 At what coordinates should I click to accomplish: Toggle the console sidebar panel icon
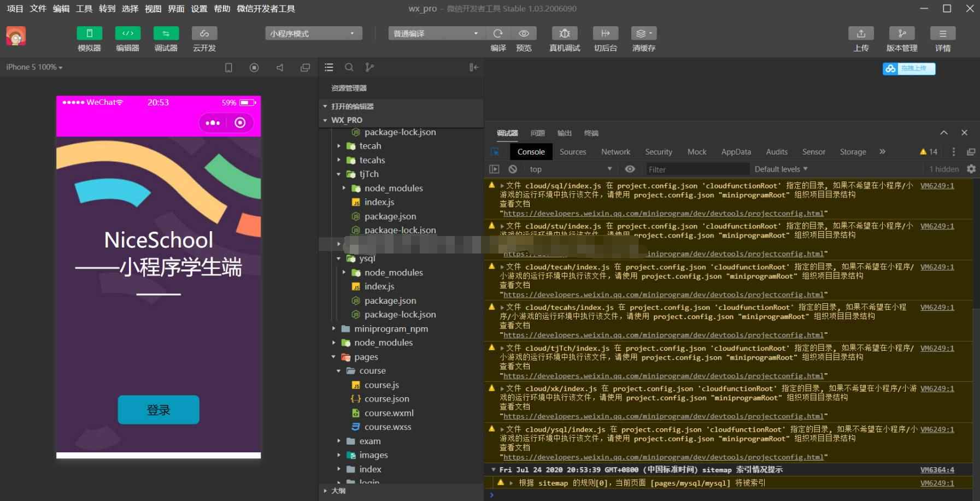(x=494, y=169)
